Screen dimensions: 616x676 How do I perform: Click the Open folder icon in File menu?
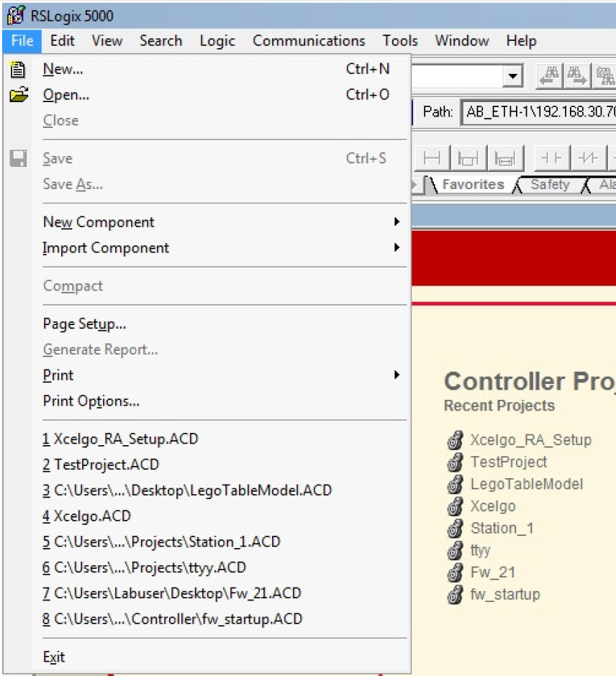click(18, 95)
